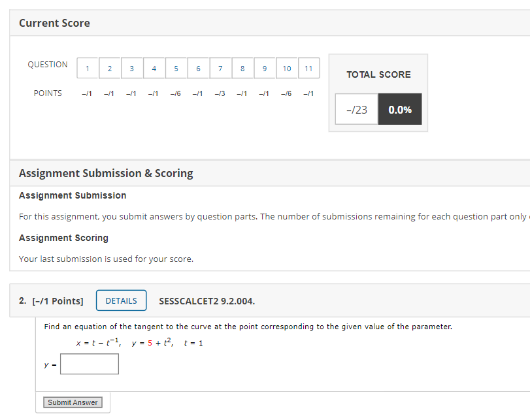This screenshot has width=530, height=420.
Task: Jump to question 9
Action: 265,68
